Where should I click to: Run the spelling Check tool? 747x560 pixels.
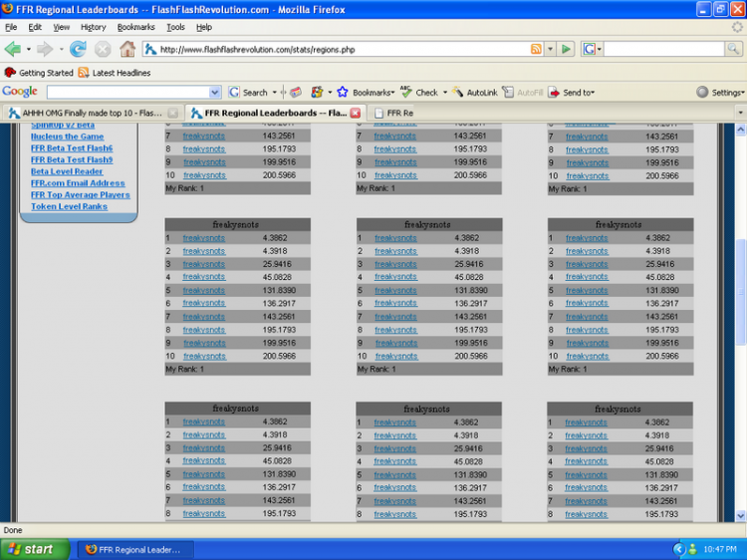coord(419,93)
